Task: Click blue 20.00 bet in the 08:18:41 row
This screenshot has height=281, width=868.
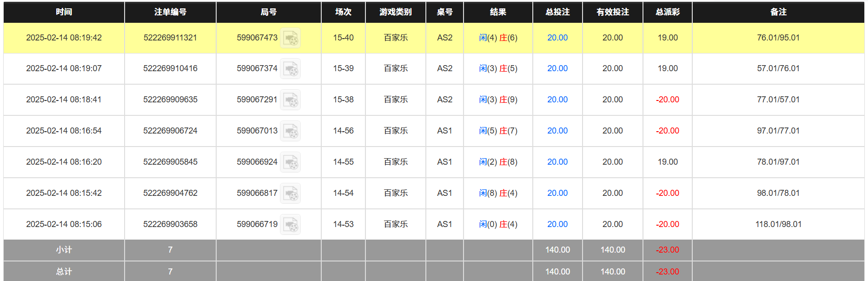Action: coord(557,100)
